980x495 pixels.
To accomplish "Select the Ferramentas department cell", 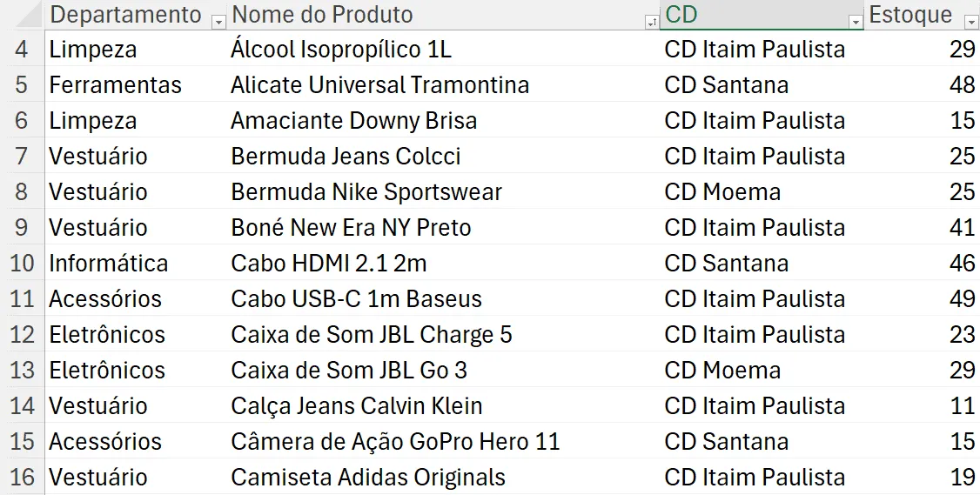I will tap(136, 84).
